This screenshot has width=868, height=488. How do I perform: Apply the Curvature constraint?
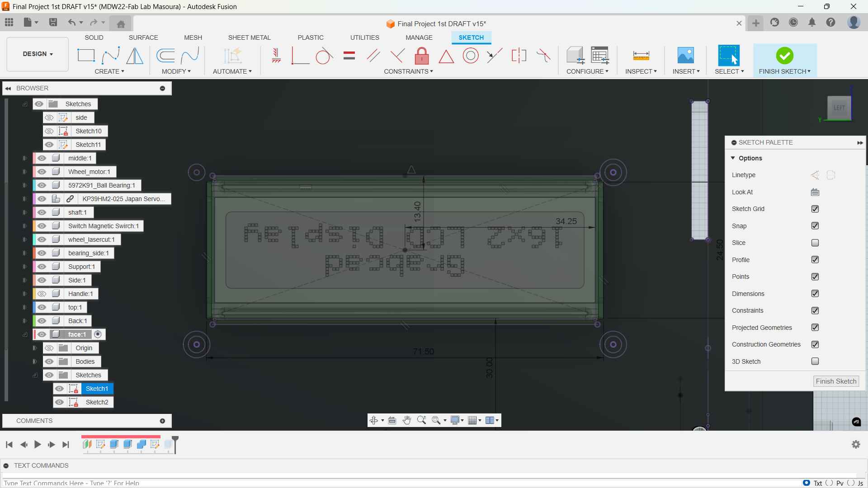point(543,56)
